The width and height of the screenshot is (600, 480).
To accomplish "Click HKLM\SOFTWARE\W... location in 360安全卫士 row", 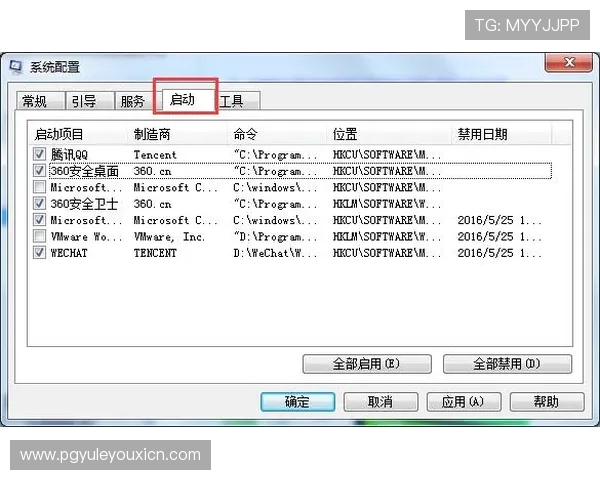I will 387,204.
